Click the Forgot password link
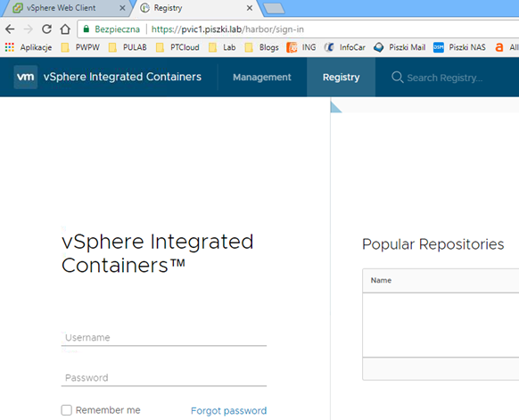Screen dimensions: 519x420 tap(228, 411)
